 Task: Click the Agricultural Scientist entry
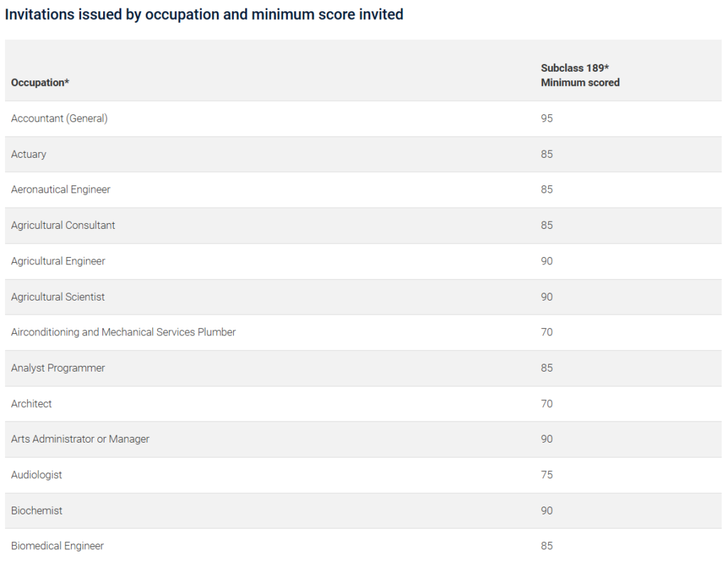tap(58, 296)
